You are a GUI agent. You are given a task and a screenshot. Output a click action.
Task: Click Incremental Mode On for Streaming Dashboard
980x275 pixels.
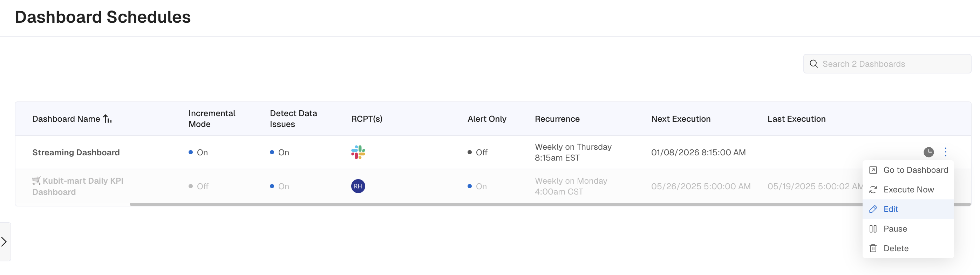tap(198, 152)
